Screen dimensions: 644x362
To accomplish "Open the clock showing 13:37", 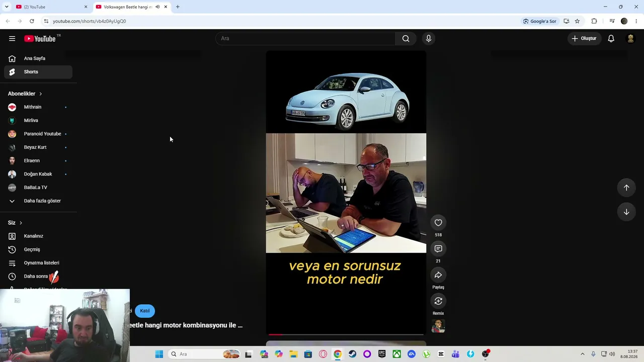I will [629, 354].
